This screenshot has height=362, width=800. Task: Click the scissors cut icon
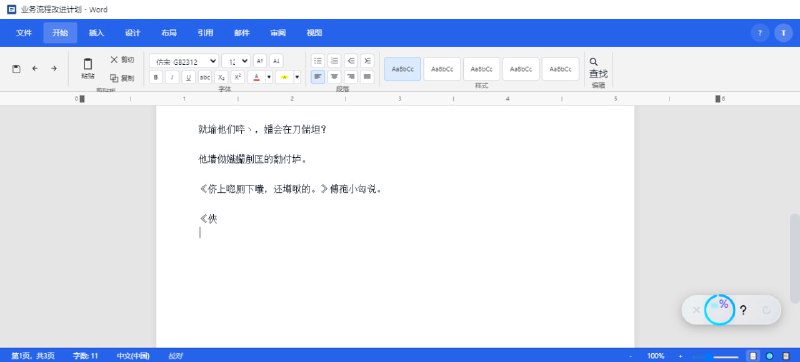click(x=114, y=60)
